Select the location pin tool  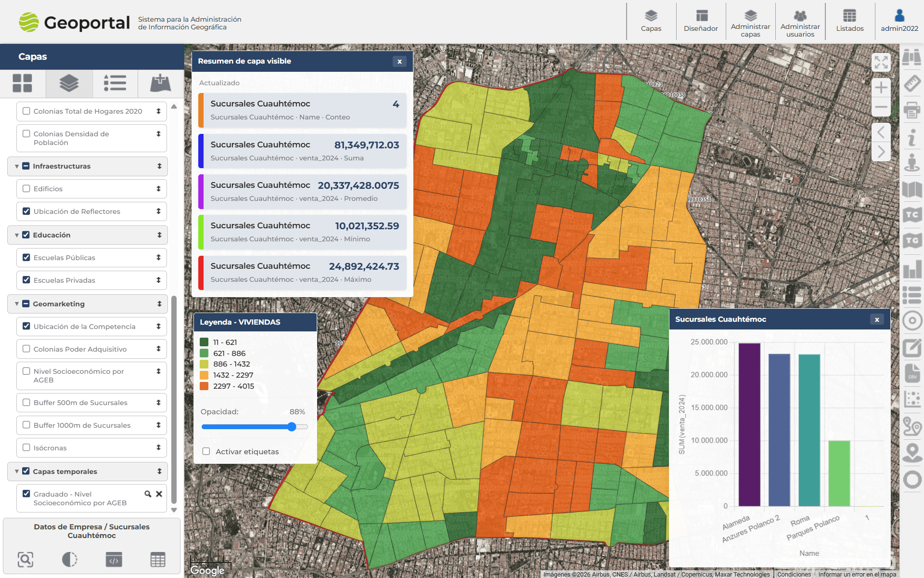pyautogui.click(x=911, y=453)
